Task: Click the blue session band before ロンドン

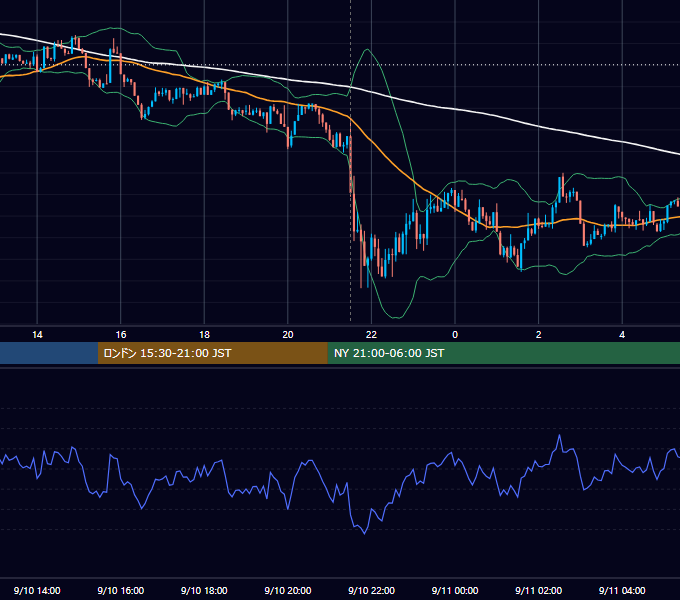Action: [x=49, y=353]
